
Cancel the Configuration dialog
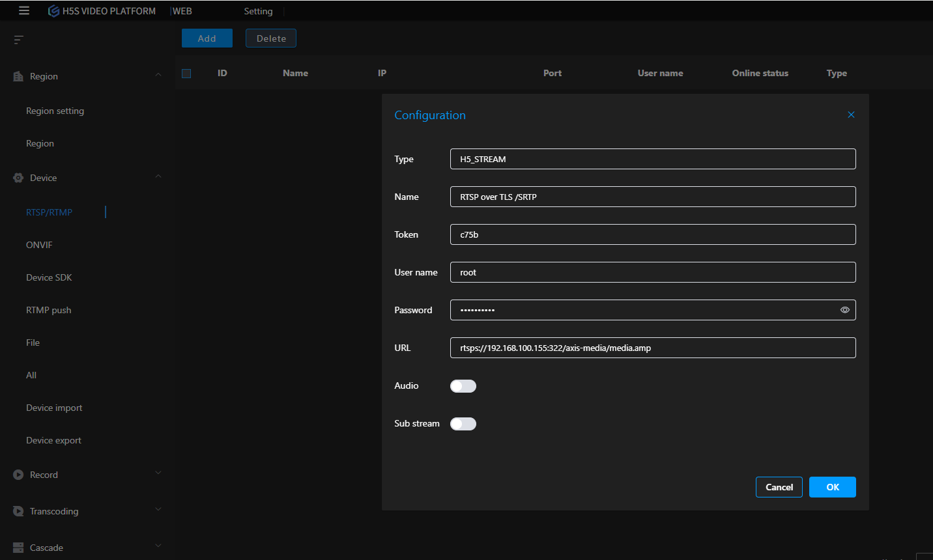(779, 487)
